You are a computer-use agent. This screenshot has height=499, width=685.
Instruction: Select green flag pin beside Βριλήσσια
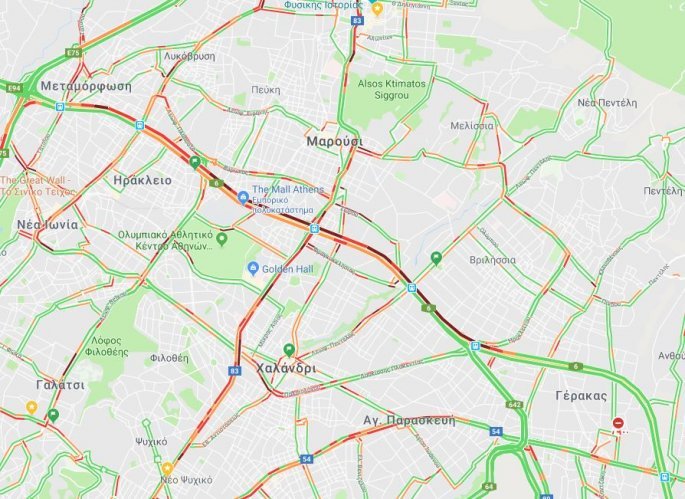(x=436, y=259)
